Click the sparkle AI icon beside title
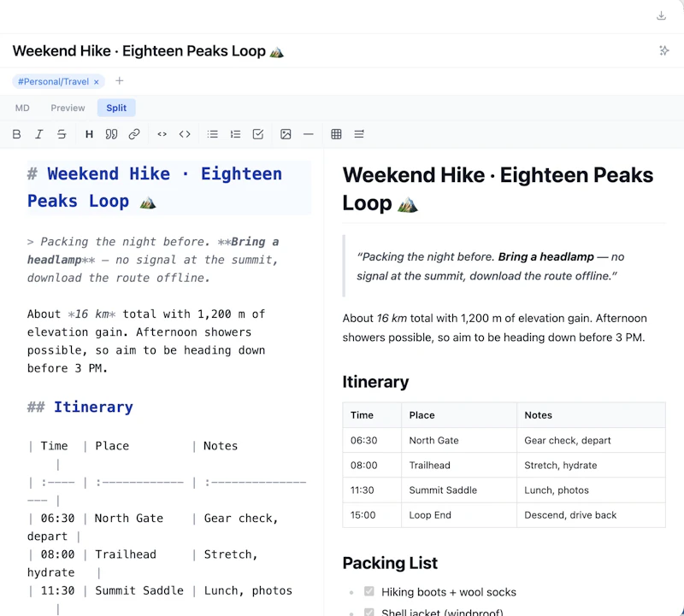 (x=663, y=50)
